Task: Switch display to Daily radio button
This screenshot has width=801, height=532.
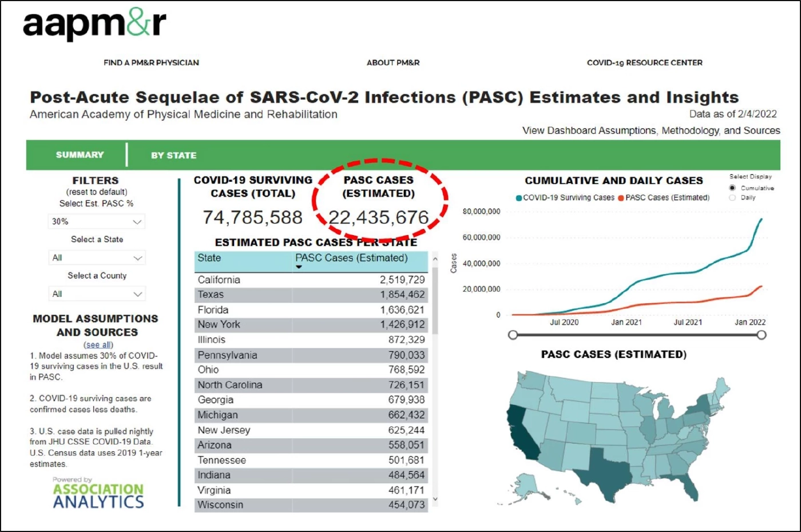Action: (732, 198)
